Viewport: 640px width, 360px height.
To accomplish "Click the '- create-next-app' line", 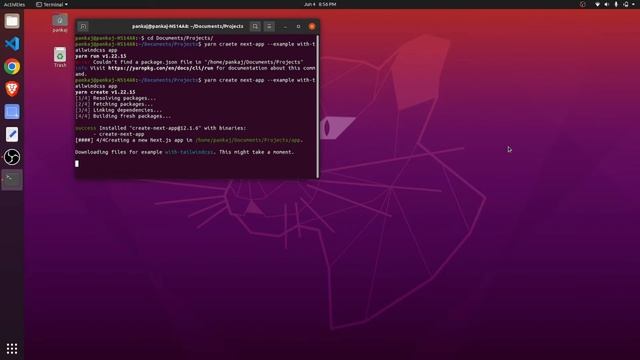I will [x=119, y=134].
